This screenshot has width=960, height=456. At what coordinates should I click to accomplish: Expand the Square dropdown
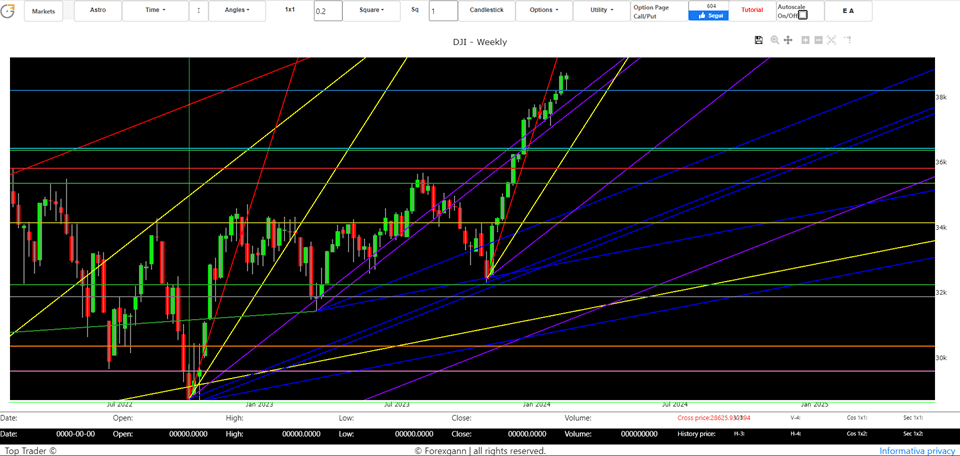coord(371,10)
